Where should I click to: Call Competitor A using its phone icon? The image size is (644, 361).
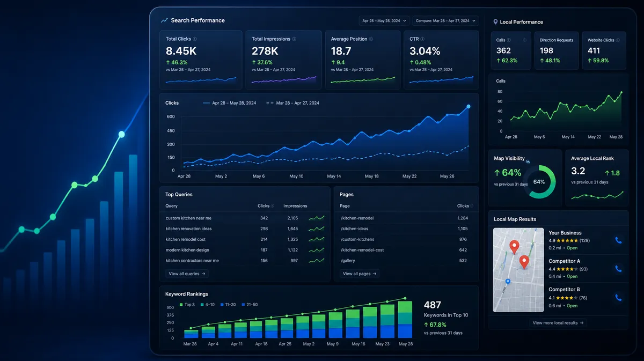click(x=618, y=269)
